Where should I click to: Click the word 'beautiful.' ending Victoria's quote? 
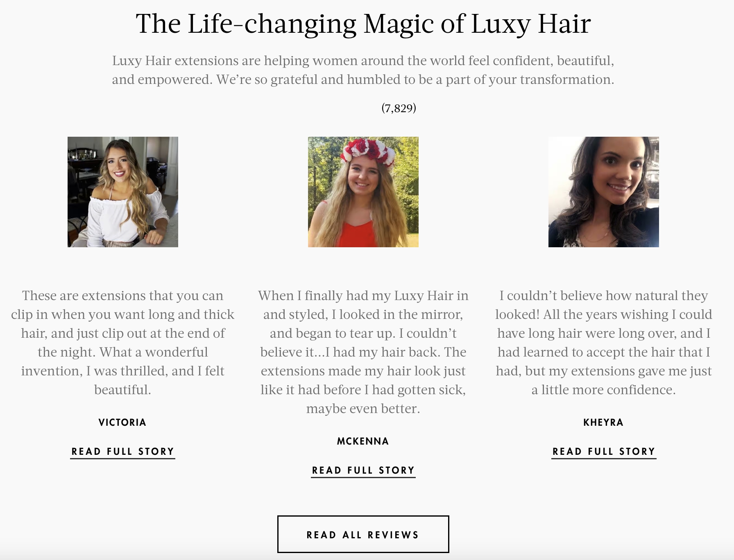pos(123,390)
